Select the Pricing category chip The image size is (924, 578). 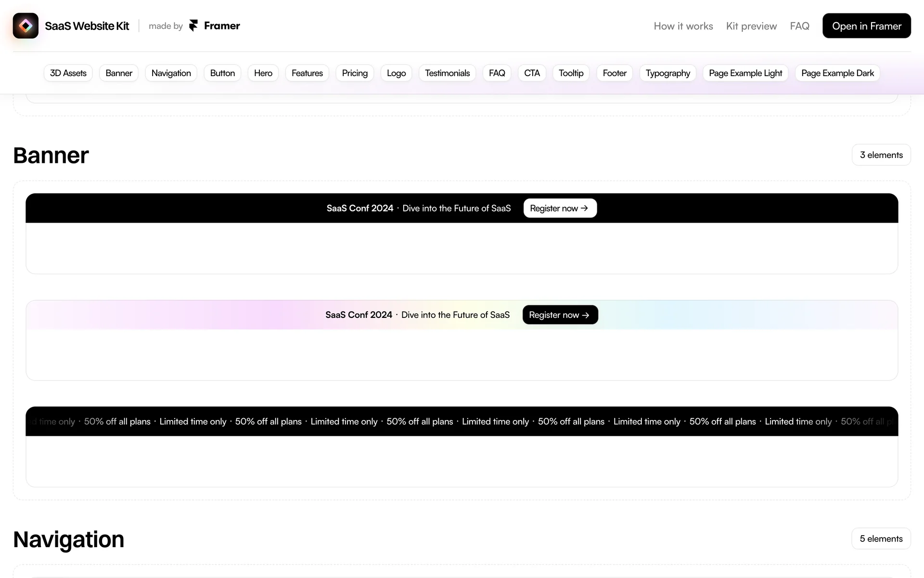click(x=355, y=73)
